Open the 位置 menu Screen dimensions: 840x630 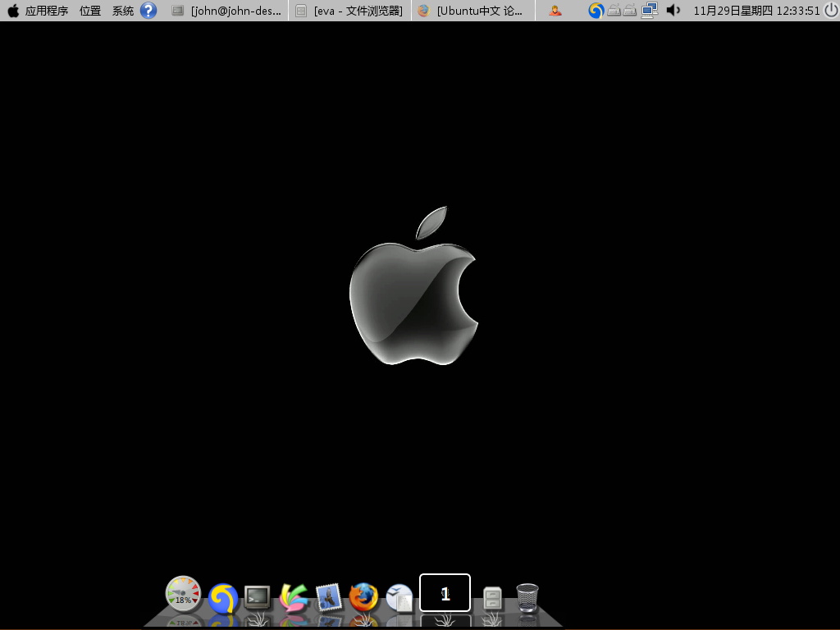[x=90, y=11]
